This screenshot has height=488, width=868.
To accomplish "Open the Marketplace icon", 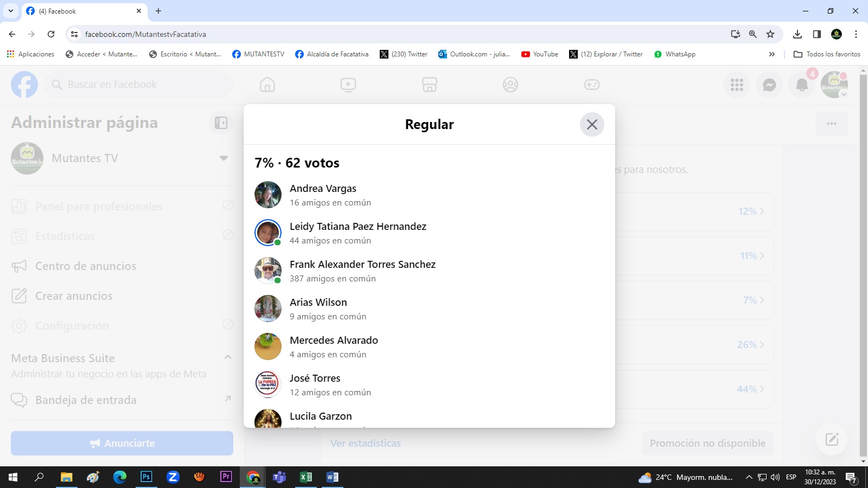I will tap(429, 85).
